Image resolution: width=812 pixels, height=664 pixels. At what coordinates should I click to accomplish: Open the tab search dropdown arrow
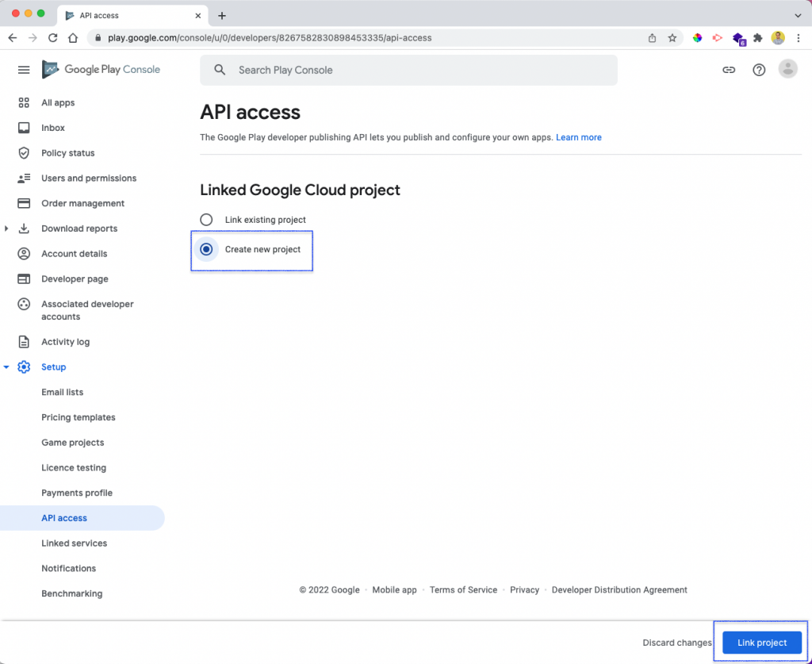point(798,16)
